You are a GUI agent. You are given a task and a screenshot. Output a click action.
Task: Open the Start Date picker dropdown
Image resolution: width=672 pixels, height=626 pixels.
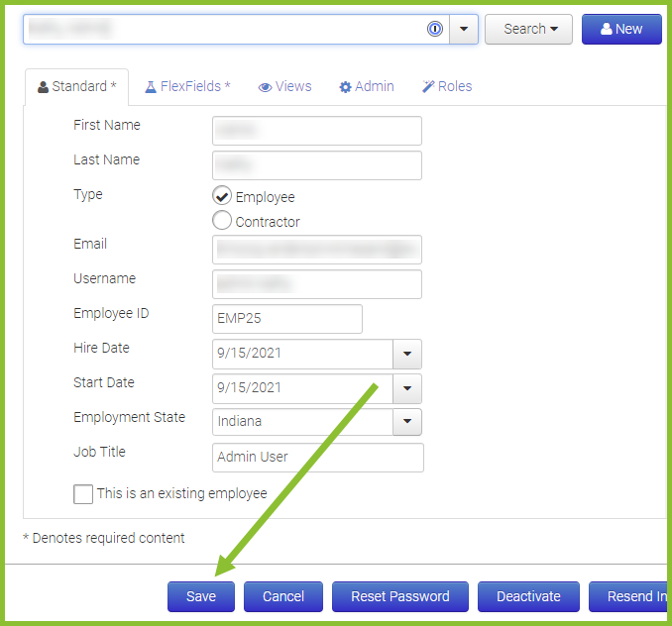pyautogui.click(x=407, y=389)
